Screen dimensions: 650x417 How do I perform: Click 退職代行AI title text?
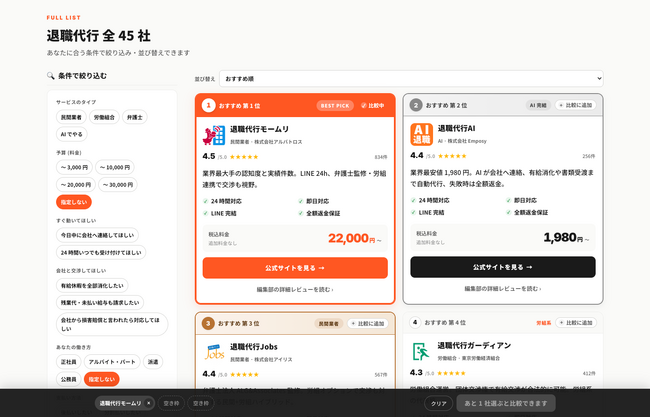[x=456, y=128]
